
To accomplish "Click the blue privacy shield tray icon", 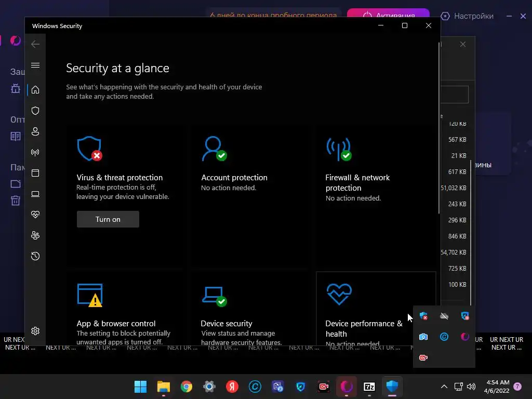I will pos(465,316).
